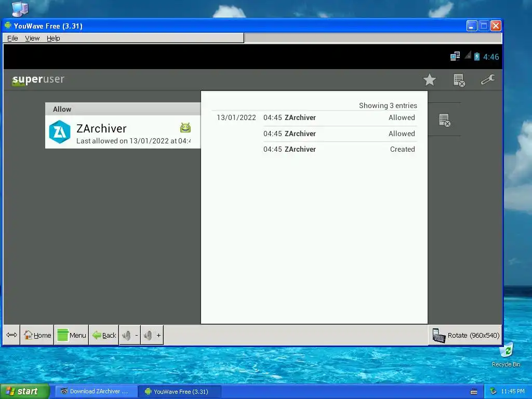Go Back in the emulator
This screenshot has width=532, height=399.
point(104,335)
